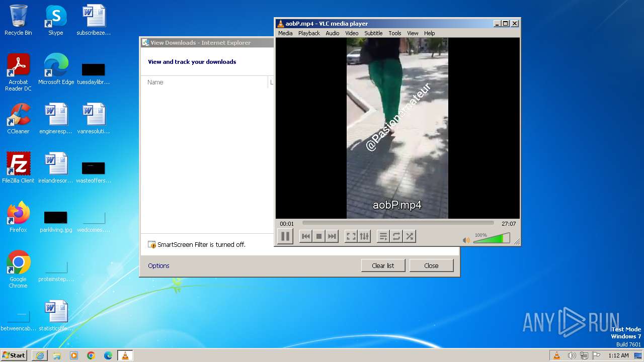Open the VLC Video menu

point(352,33)
